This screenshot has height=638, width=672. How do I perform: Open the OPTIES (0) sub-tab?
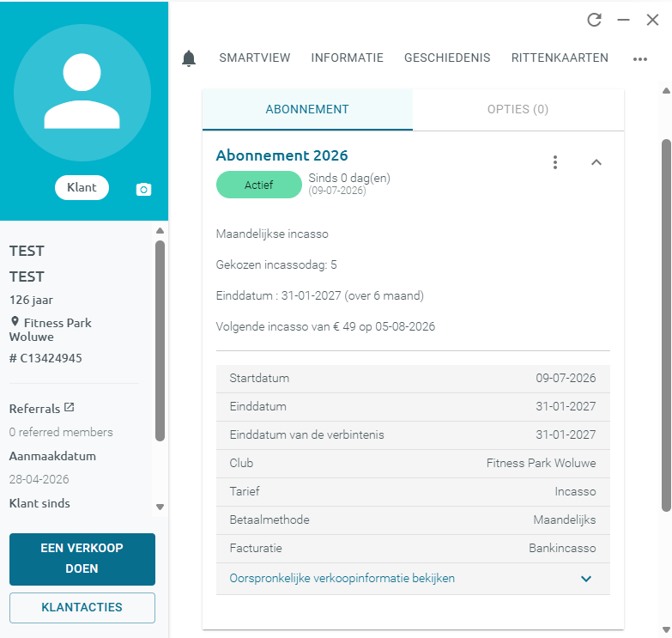[518, 109]
